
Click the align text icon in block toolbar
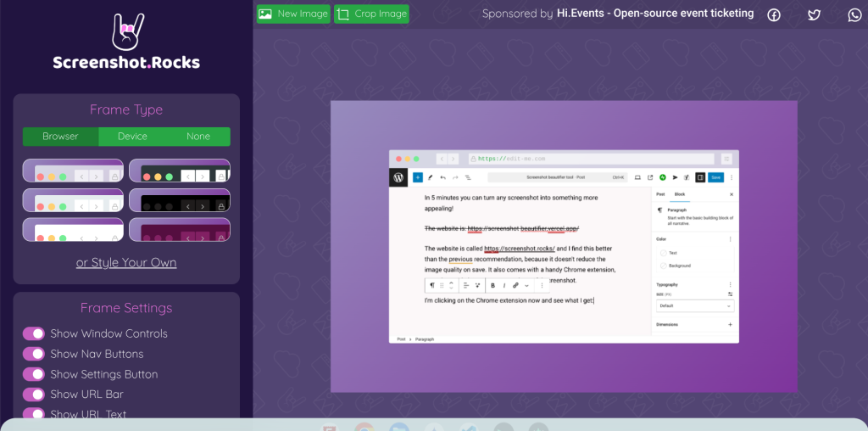(x=466, y=285)
